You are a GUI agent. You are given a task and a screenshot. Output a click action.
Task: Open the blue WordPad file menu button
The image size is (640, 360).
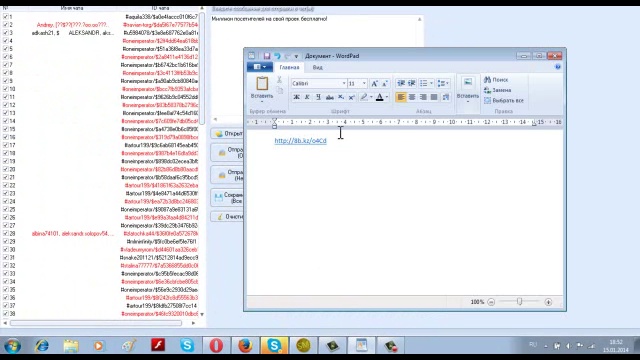[x=260, y=67]
